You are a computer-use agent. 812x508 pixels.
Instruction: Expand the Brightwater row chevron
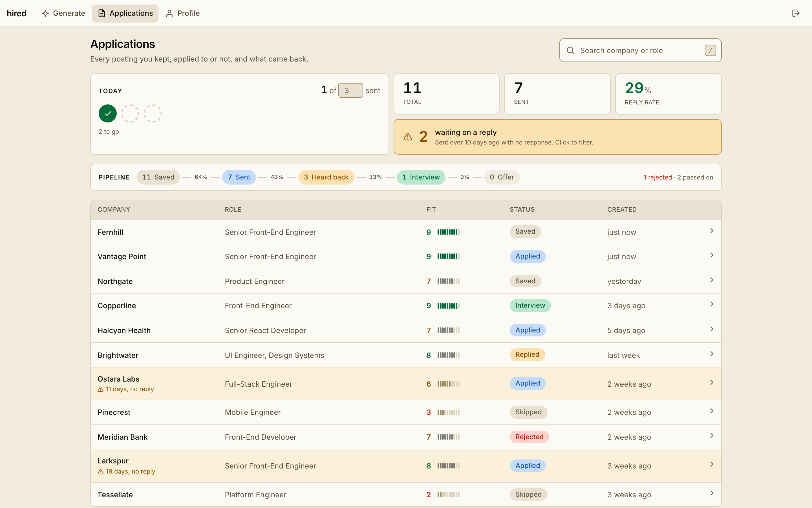point(711,354)
